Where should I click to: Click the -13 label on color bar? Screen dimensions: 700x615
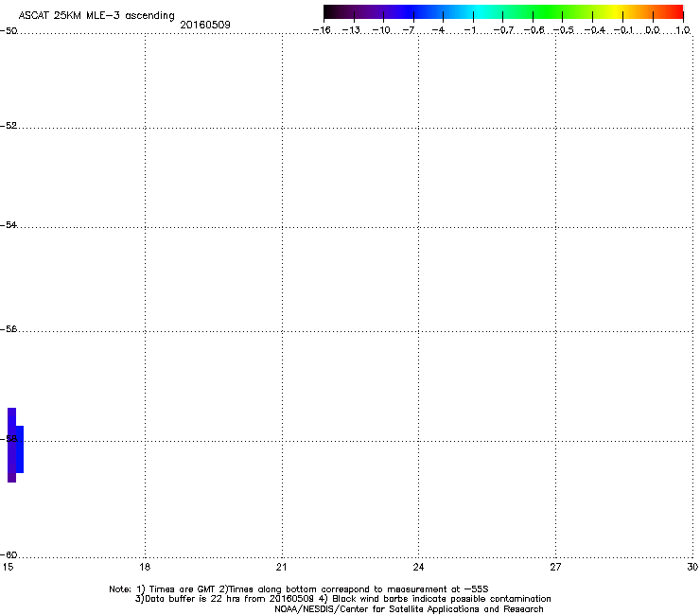(x=351, y=30)
